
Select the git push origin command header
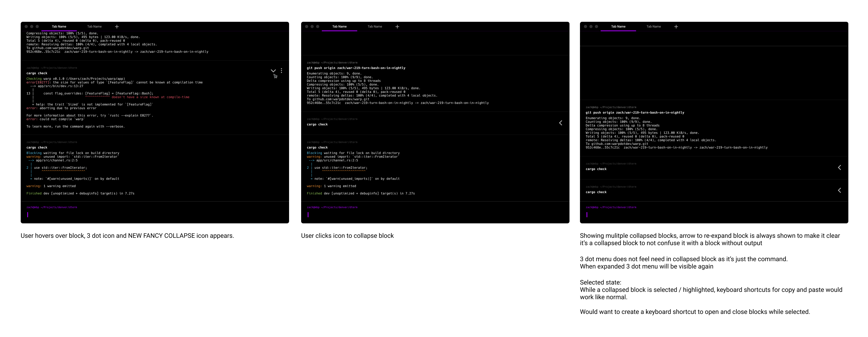[356, 68]
